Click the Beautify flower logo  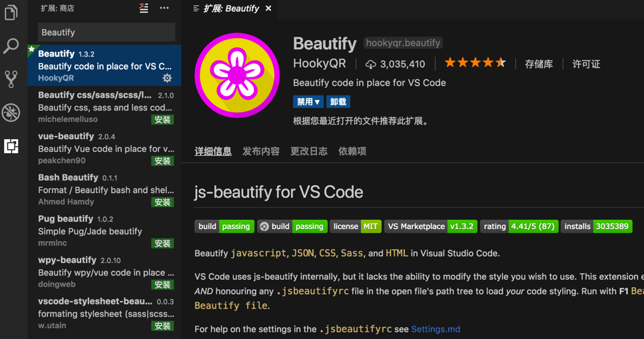point(237,75)
